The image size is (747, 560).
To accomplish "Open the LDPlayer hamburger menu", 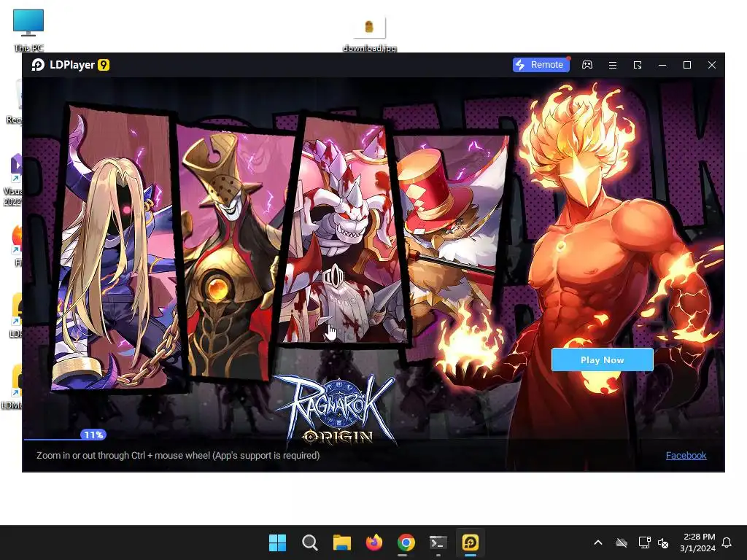I will point(613,65).
